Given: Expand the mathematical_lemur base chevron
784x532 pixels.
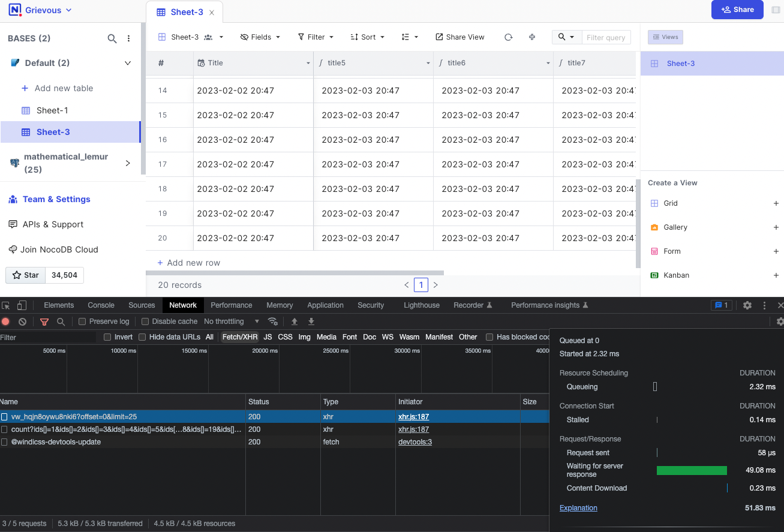Looking at the screenshot, I should (127, 163).
